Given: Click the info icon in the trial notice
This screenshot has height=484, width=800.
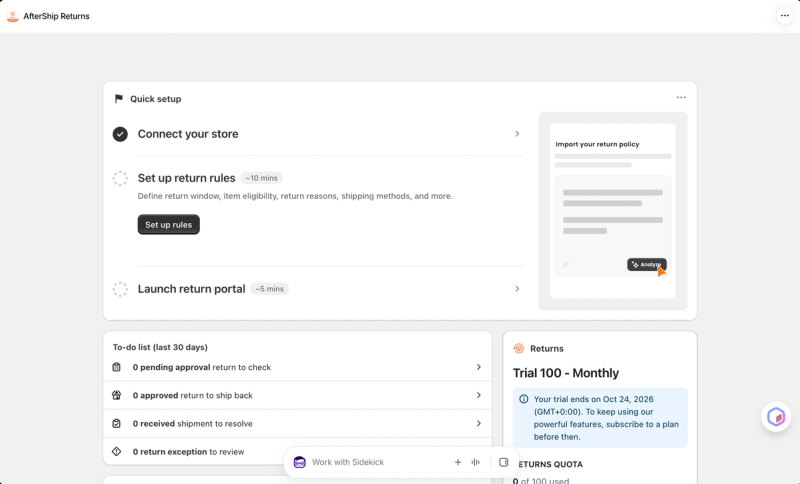Looking at the screenshot, I should point(523,399).
